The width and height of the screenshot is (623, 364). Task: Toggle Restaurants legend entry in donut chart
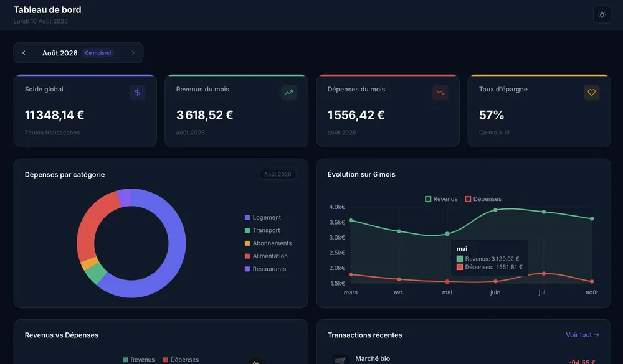265,269
